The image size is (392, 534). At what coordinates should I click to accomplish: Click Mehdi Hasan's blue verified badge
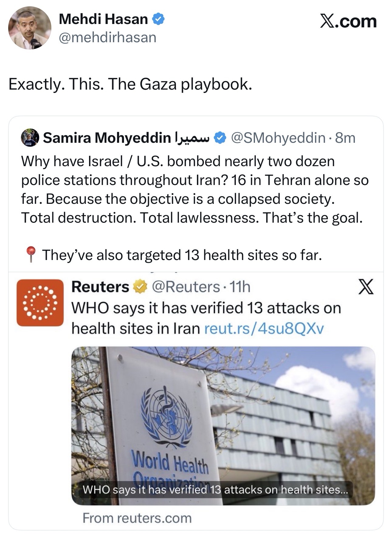pyautogui.click(x=158, y=19)
